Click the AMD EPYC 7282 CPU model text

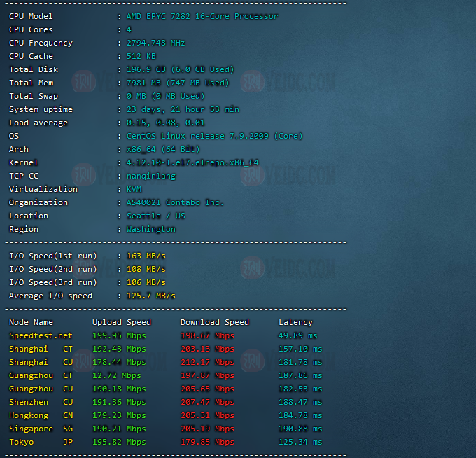pos(202,16)
